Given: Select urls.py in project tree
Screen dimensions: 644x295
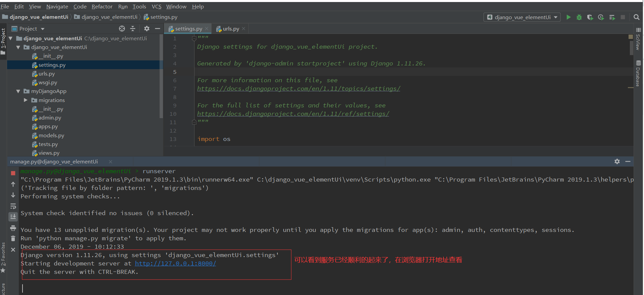Looking at the screenshot, I should [x=46, y=74].
